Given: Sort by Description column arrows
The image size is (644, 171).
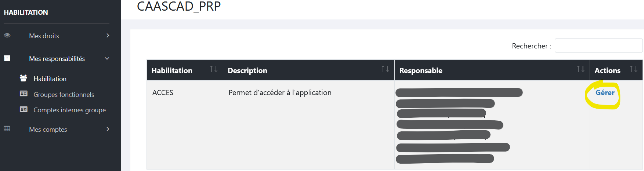Looking at the screenshot, I should [385, 69].
